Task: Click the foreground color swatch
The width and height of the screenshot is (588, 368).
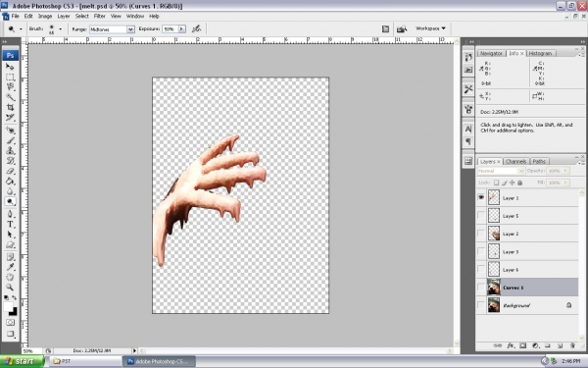Action: tap(8, 307)
